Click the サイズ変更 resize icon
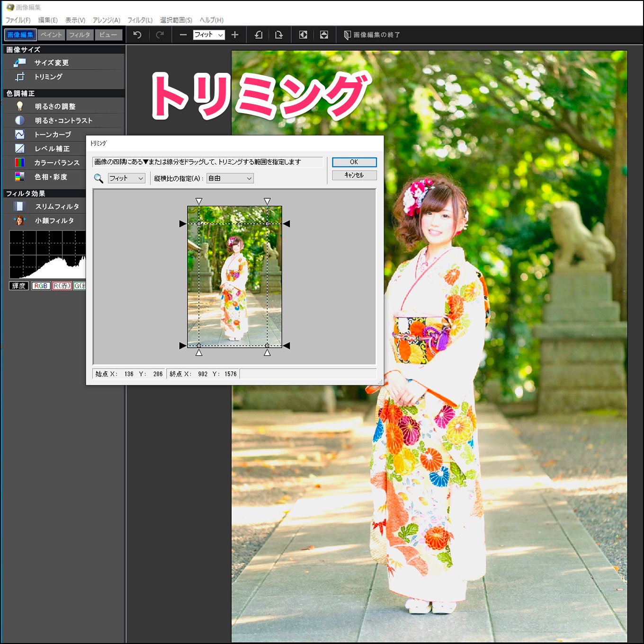Screen dimensions: 644x644 (x=20, y=62)
